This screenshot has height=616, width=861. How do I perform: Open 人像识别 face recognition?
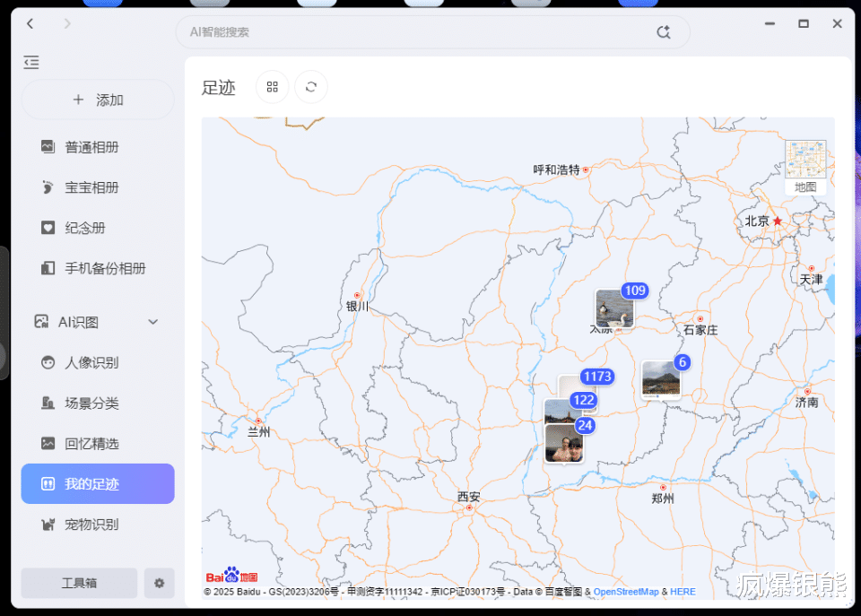pyautogui.click(x=98, y=362)
